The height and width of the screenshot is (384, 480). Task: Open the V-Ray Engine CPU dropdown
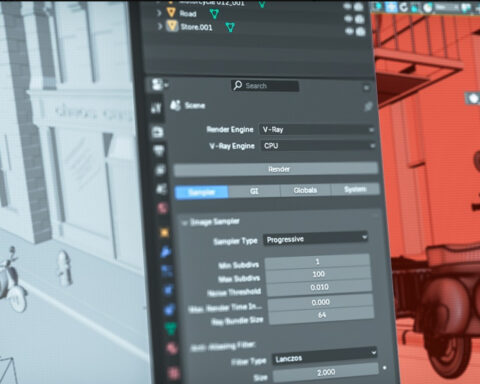coord(318,146)
